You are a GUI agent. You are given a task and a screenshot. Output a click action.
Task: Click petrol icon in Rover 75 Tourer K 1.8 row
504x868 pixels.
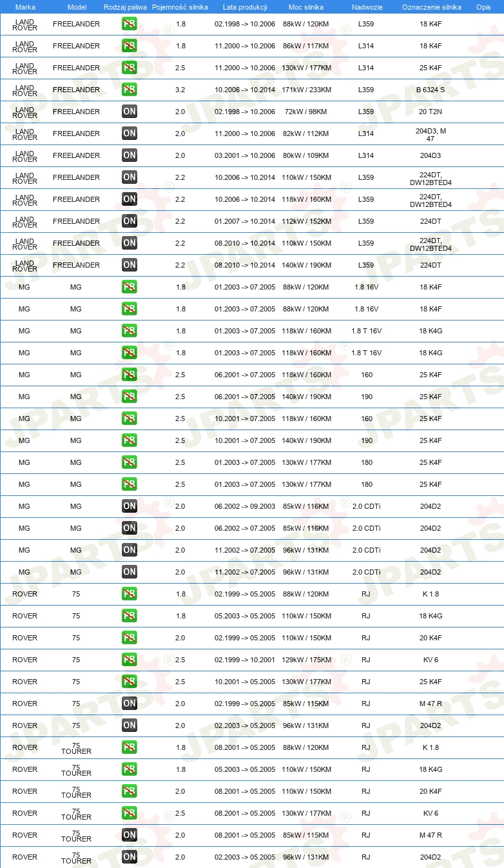pyautogui.click(x=130, y=747)
